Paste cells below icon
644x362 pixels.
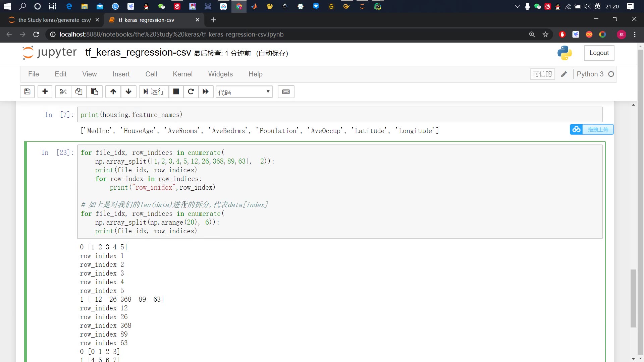[x=95, y=92]
